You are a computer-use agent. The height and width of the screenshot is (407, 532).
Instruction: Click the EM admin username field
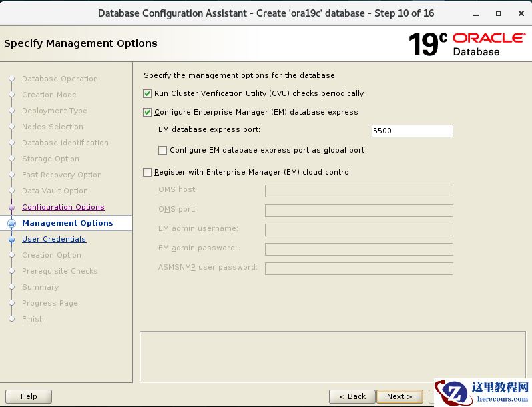coord(359,230)
